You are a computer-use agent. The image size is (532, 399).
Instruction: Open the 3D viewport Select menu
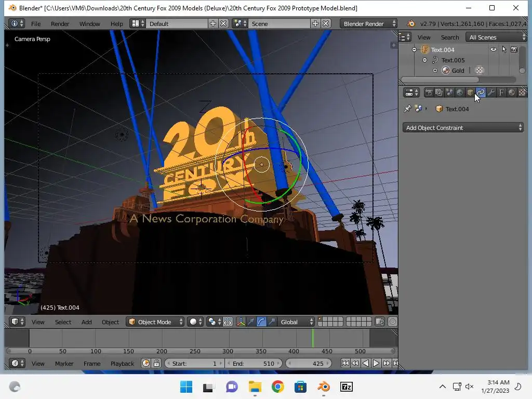[63, 322]
